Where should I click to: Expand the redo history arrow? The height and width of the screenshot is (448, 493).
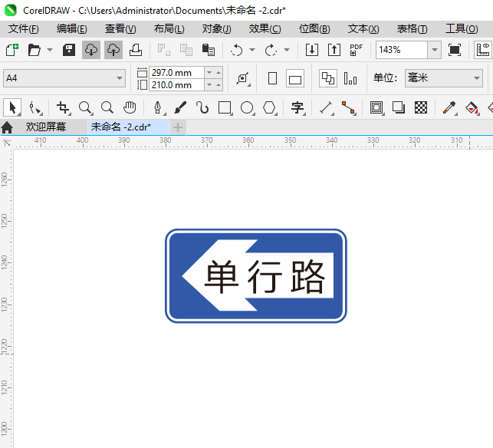pos(287,50)
